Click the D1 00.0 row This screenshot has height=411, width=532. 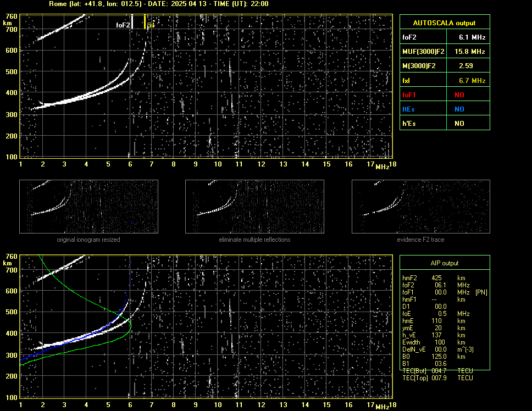tap(424, 307)
